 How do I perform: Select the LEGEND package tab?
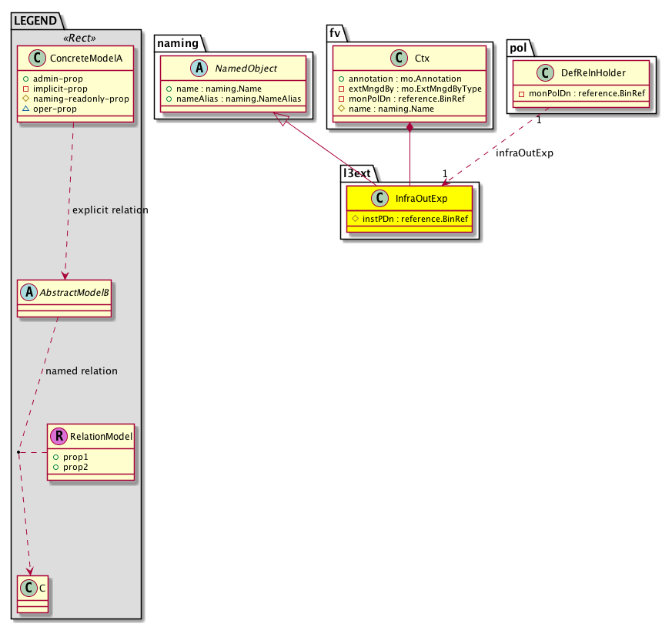pyautogui.click(x=35, y=19)
